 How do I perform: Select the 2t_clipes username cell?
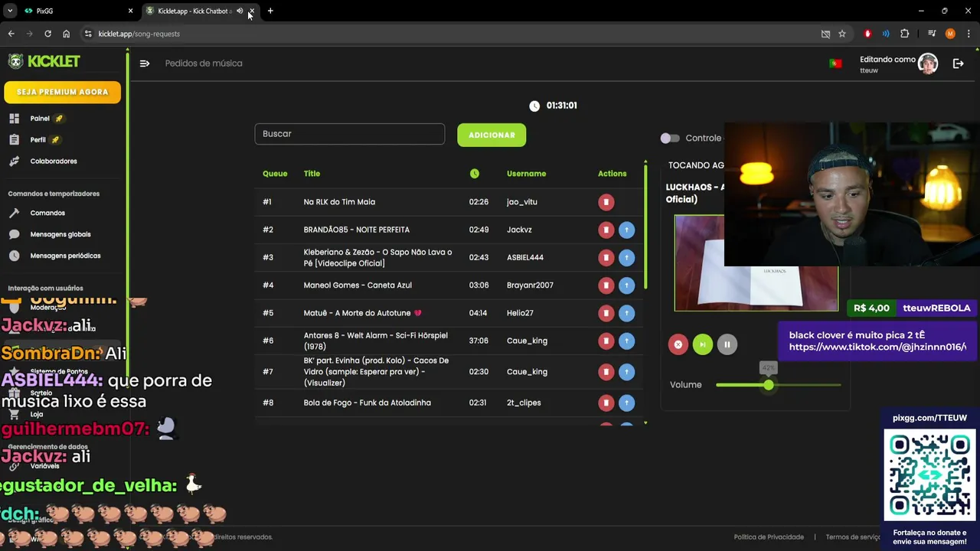coord(524,403)
